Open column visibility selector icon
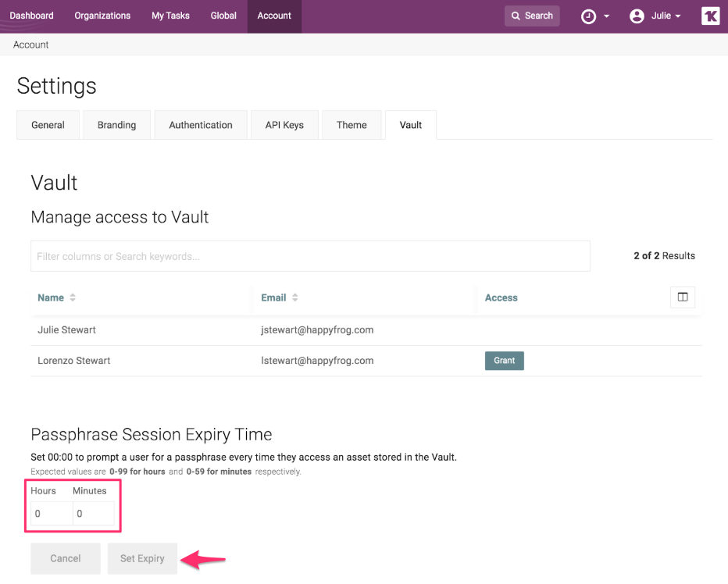Image resolution: width=728 pixels, height=584 pixels. 682,297
